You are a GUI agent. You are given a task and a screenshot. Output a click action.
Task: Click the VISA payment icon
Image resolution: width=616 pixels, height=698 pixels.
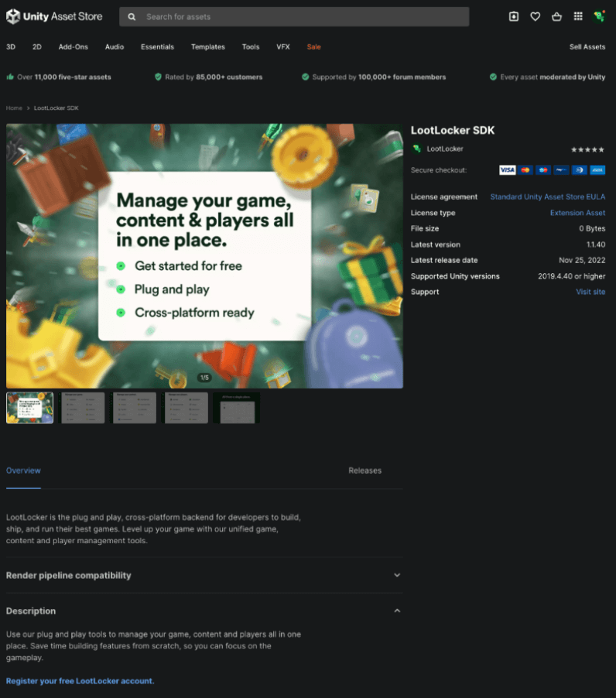click(508, 170)
